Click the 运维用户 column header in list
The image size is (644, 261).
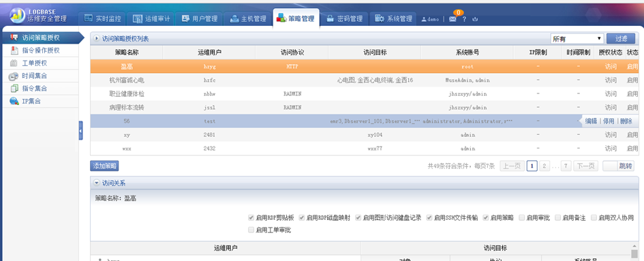tap(209, 52)
